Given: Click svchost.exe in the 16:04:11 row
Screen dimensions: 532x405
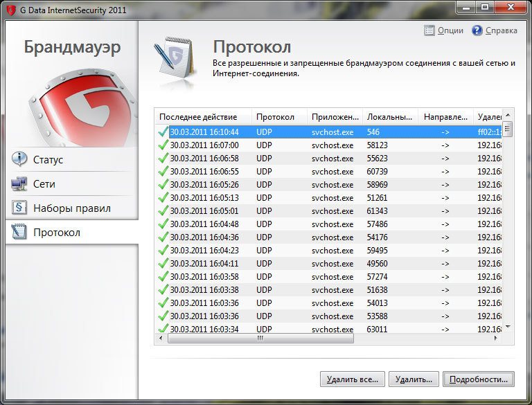Looking at the screenshot, I should [332, 264].
